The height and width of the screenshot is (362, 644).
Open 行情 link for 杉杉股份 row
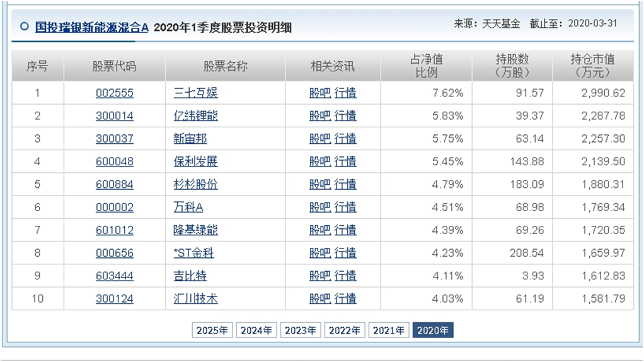click(345, 184)
